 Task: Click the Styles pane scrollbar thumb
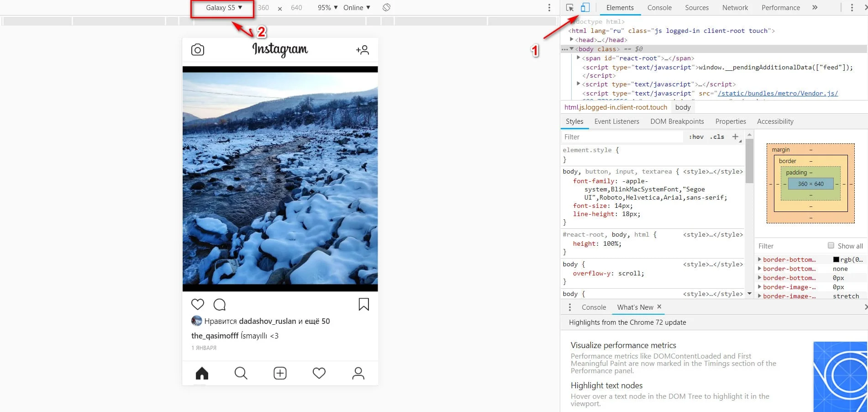tap(749, 161)
